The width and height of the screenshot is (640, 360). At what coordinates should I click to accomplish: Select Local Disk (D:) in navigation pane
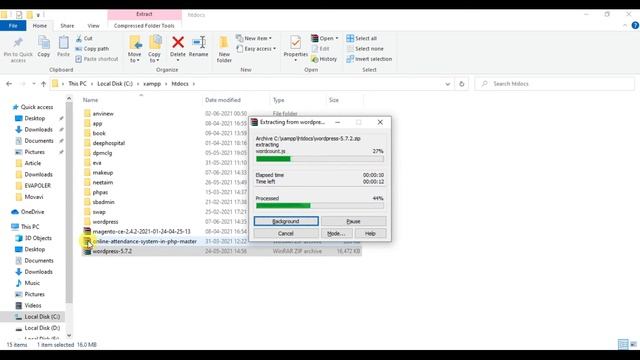[x=42, y=328]
